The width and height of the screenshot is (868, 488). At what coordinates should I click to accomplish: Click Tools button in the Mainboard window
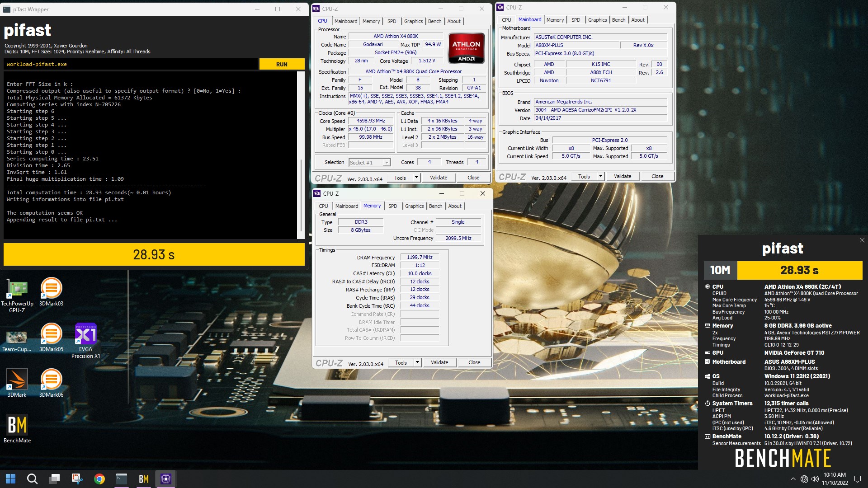584,176
